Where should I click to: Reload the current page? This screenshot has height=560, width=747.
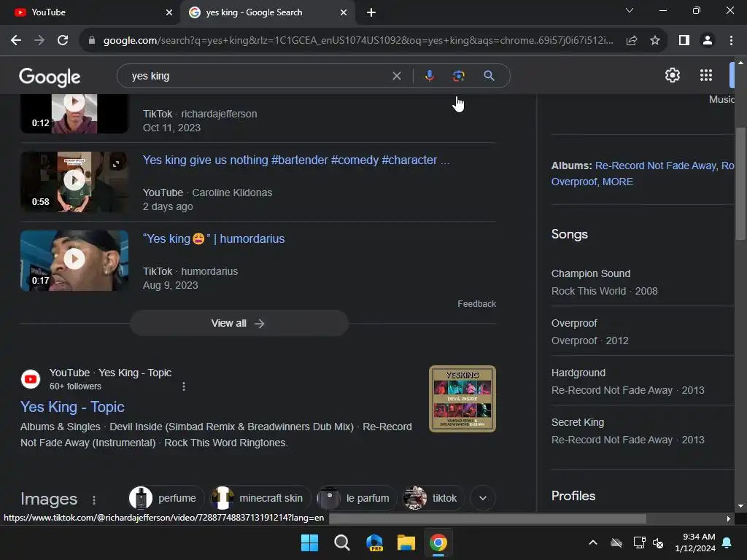coord(63,41)
